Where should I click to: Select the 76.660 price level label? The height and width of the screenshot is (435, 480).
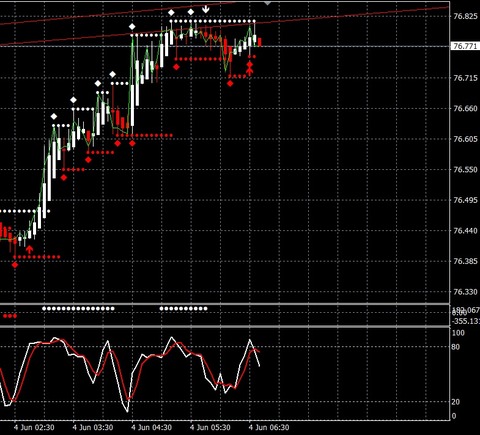click(466, 108)
